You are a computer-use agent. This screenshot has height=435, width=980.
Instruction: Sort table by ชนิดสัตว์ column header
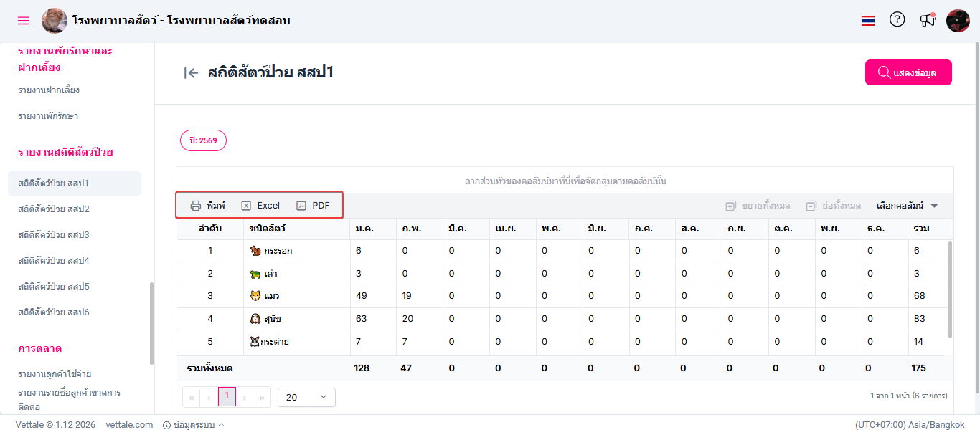(x=268, y=229)
